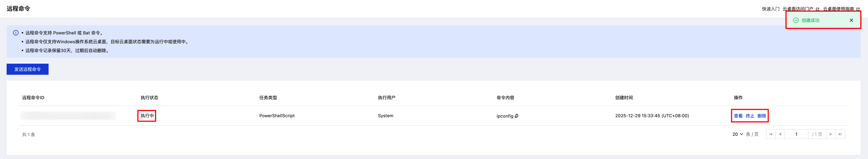Go to first page of results

[x=771, y=134]
